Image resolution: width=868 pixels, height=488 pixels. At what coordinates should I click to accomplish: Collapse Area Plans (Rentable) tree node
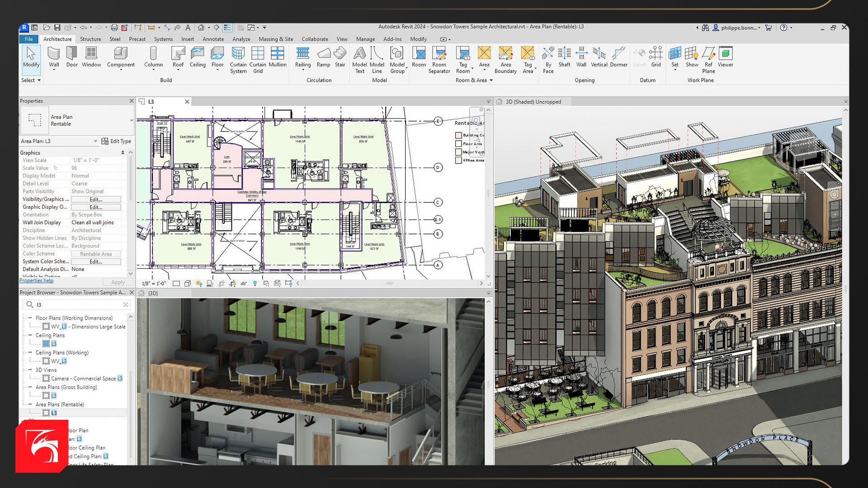pos(30,404)
